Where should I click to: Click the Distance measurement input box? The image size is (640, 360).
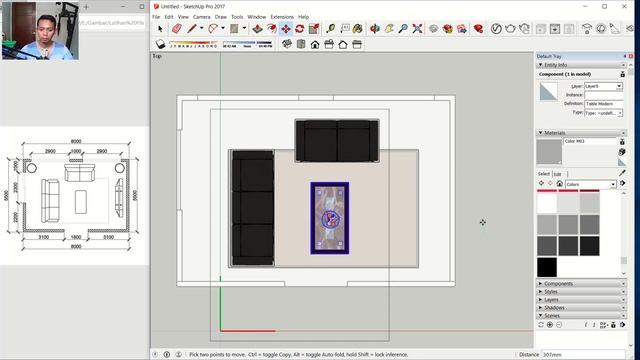583,355
